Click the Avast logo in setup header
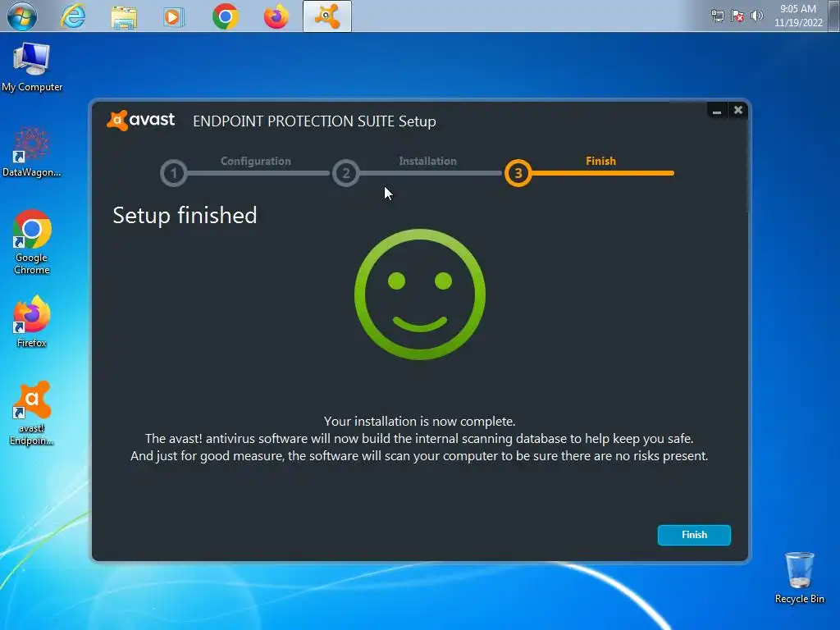The height and width of the screenshot is (630, 840). tap(141, 120)
